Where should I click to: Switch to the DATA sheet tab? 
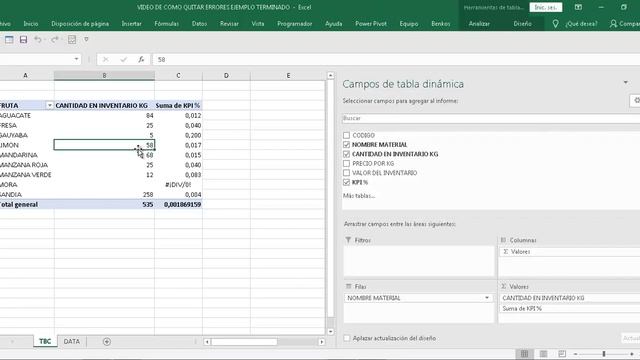pos(71,341)
